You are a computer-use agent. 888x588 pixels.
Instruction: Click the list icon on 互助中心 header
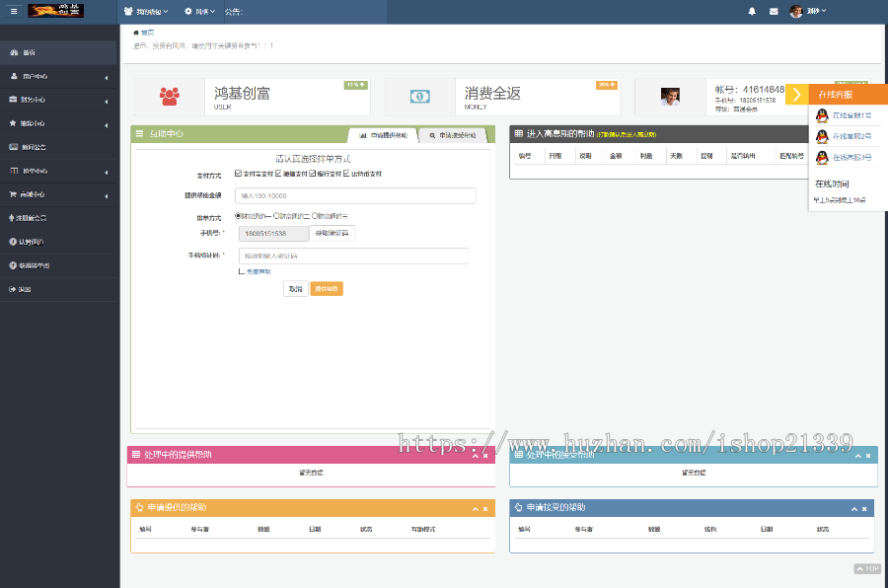pyautogui.click(x=139, y=134)
